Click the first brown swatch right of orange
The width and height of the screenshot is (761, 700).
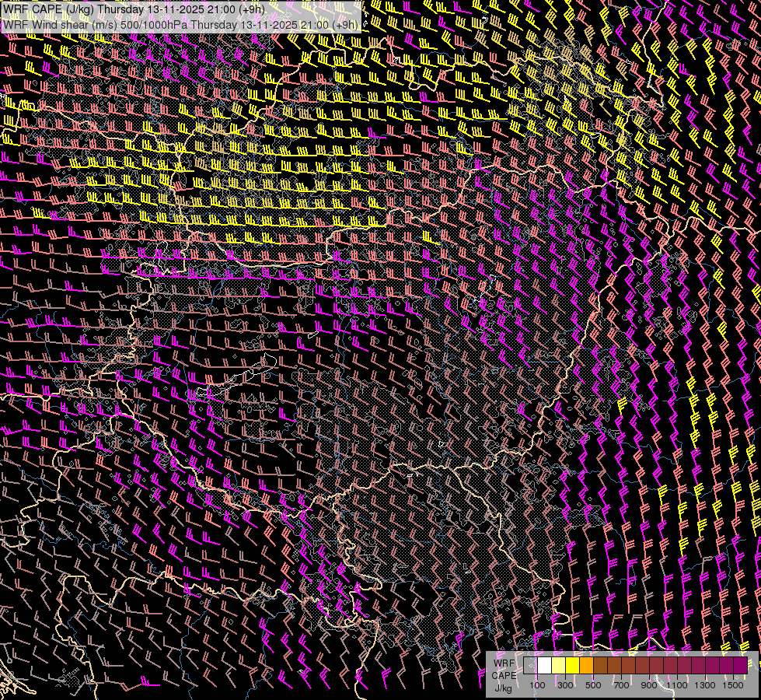(600, 666)
